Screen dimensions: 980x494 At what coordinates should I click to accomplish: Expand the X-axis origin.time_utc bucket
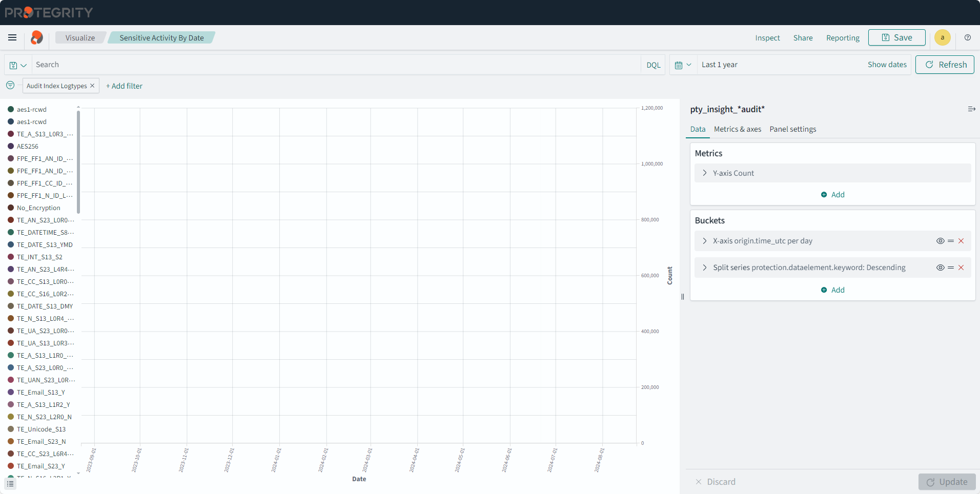coord(705,241)
